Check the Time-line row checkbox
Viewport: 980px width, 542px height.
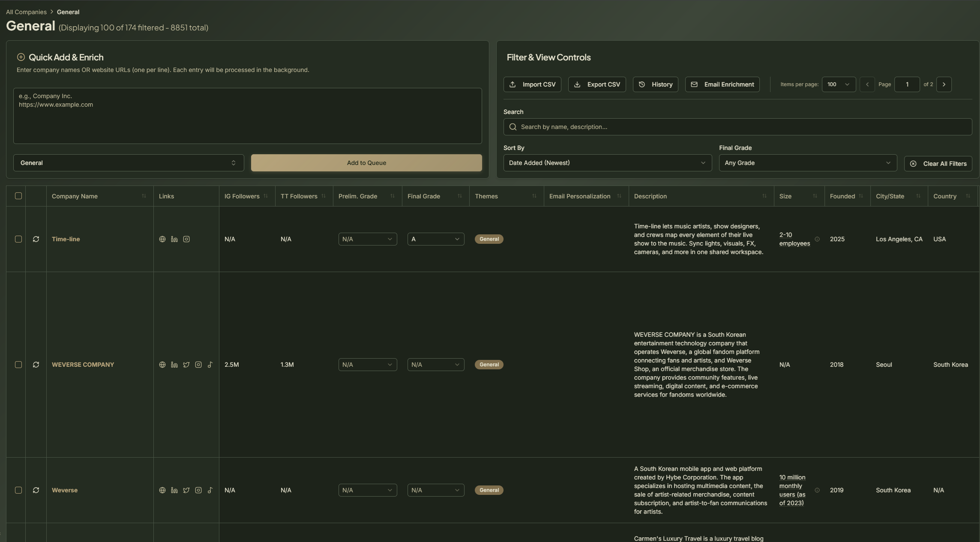click(x=18, y=239)
